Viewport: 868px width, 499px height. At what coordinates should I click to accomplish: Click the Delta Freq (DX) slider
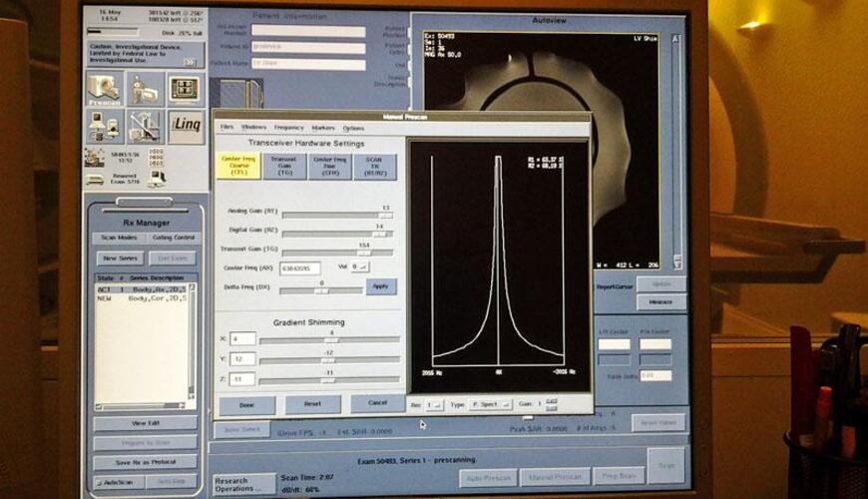[x=321, y=290]
